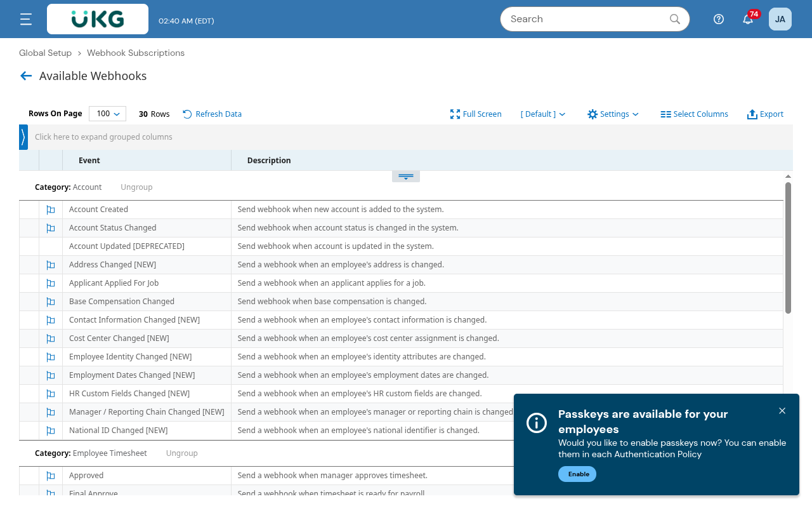This screenshot has height=508, width=812.
Task: Expand the Settings dropdown
Action: click(x=613, y=114)
